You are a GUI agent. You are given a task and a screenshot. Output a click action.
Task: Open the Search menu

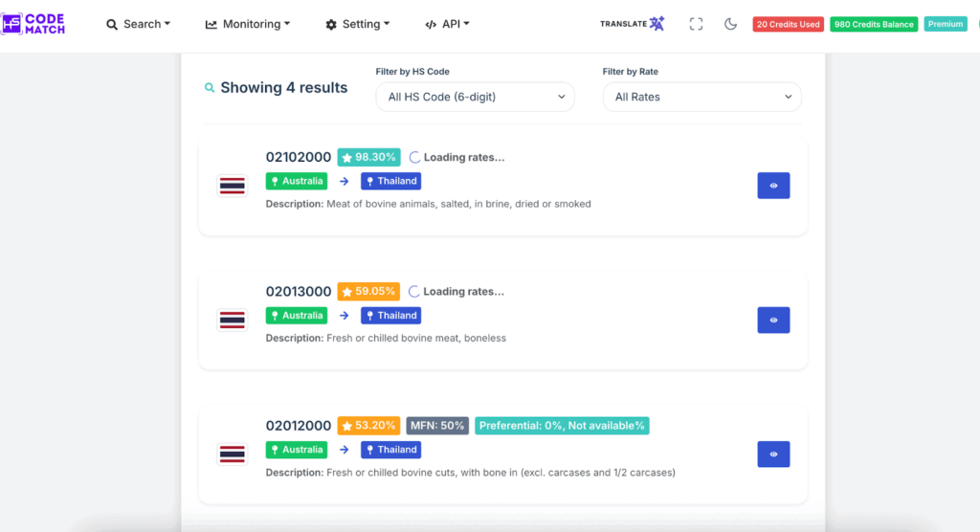(x=138, y=24)
